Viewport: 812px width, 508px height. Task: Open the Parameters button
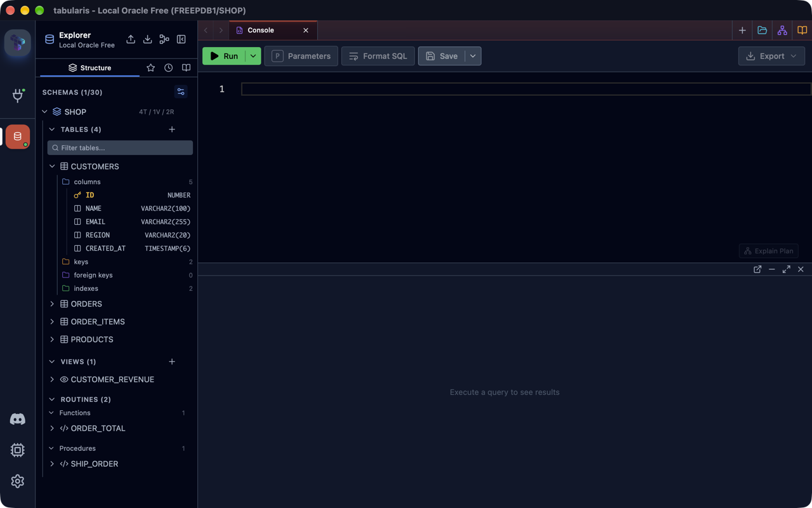click(301, 56)
